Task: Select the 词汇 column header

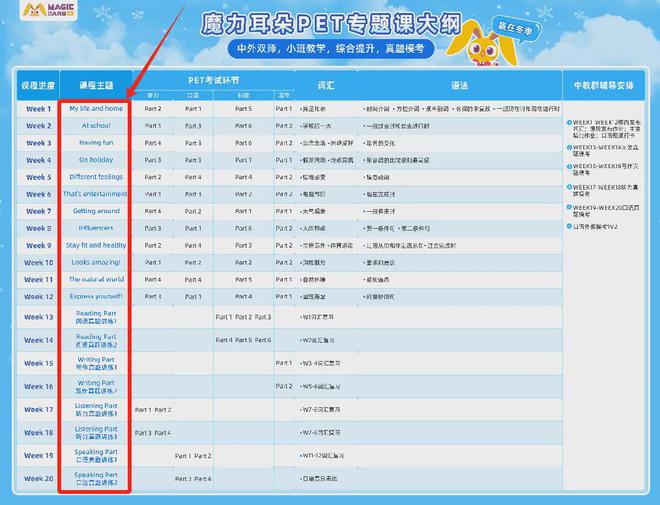Action: click(326, 85)
